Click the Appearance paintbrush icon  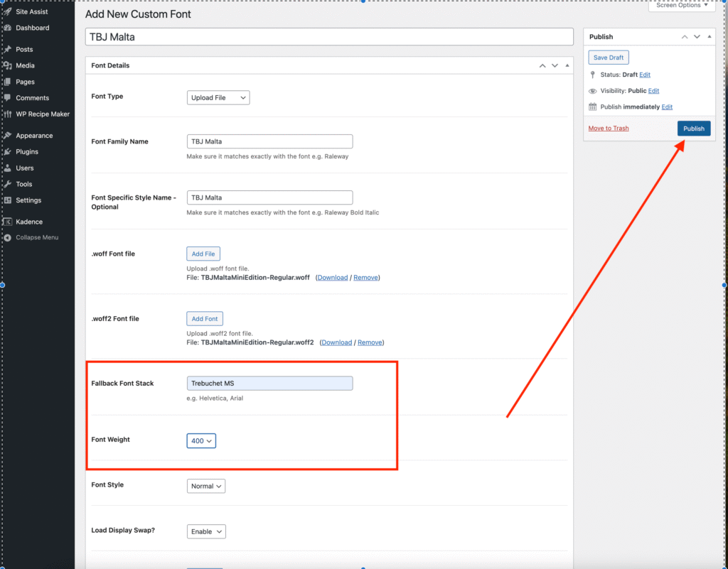[7, 136]
